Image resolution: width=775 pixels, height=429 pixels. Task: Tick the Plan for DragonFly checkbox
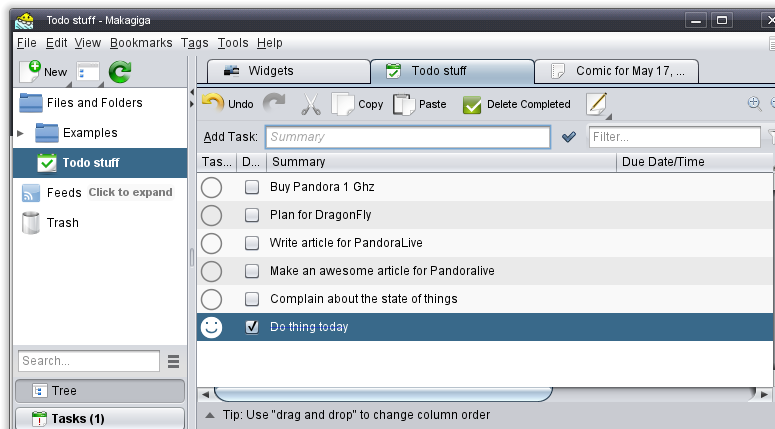pos(252,215)
